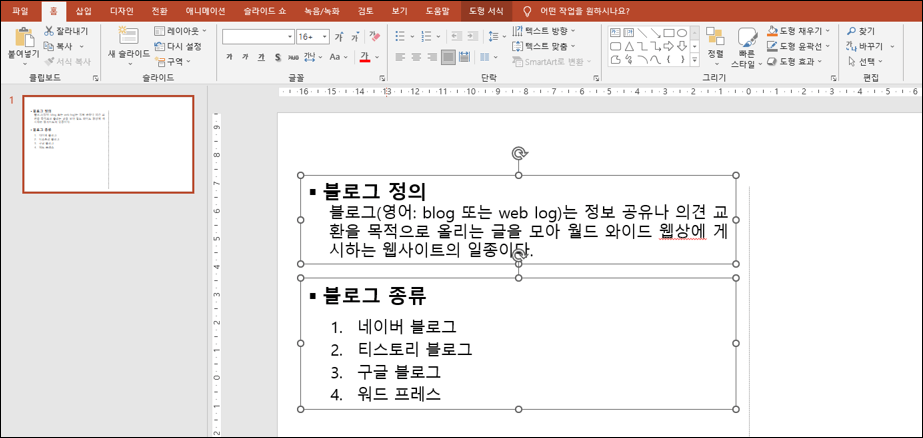Open Arrange (정렬) objects button
The height and width of the screenshot is (438, 923).
pos(715,44)
